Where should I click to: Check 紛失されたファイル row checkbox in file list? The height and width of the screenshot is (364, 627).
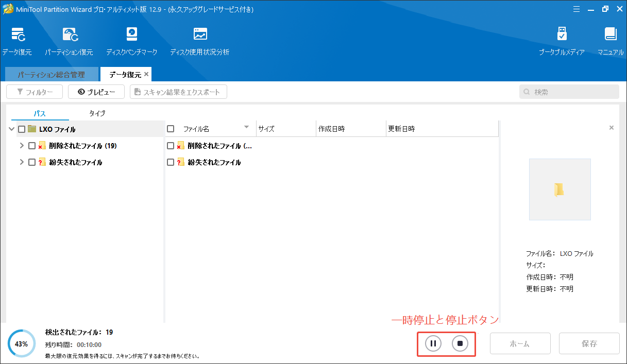(x=171, y=162)
